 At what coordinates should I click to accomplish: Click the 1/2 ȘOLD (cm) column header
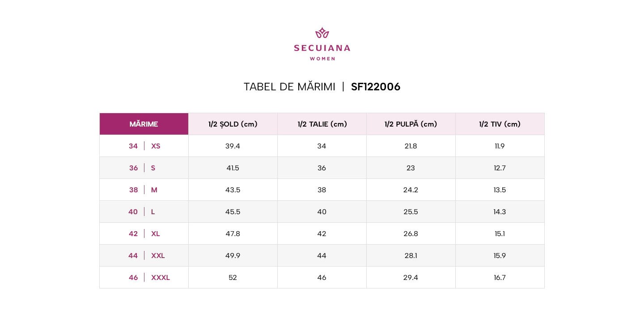tap(233, 124)
